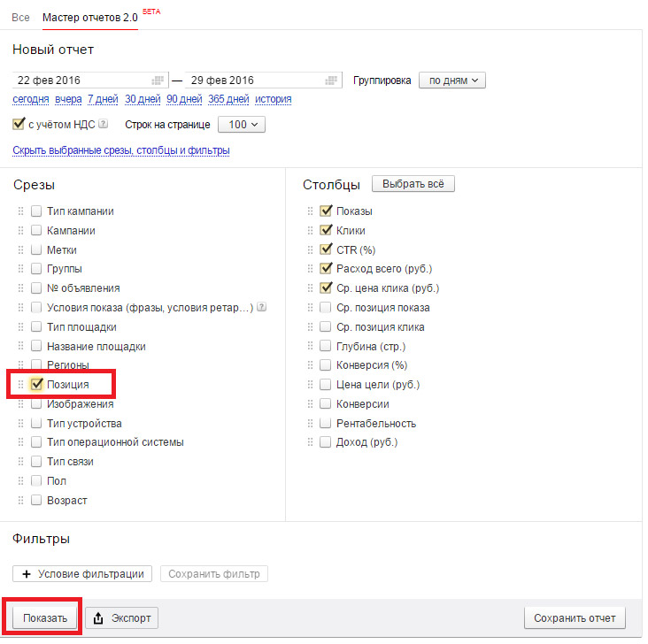This screenshot has height=644, width=648.
Task: Enable the Ср. позиция показа checkbox
Action: point(326,307)
